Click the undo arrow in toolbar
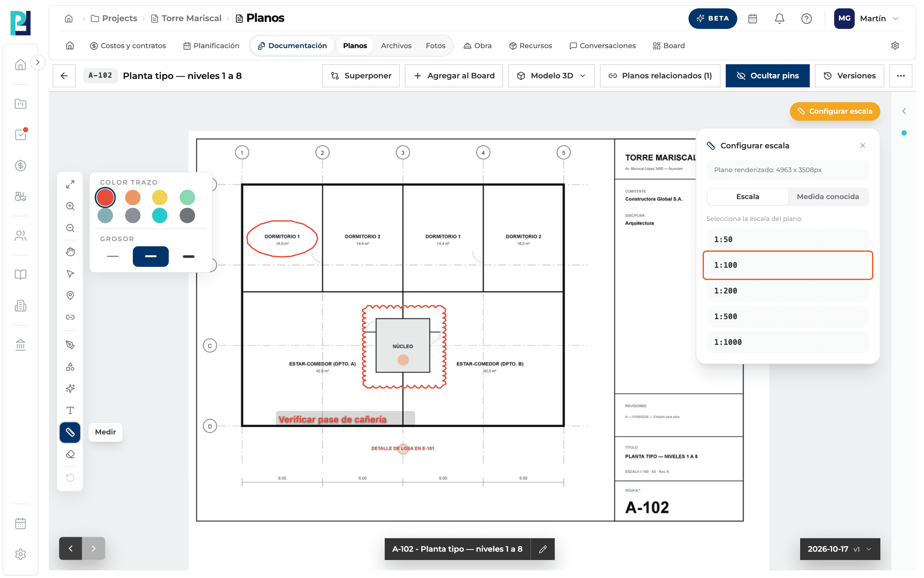Viewport: 924px width, 578px height. [x=70, y=477]
